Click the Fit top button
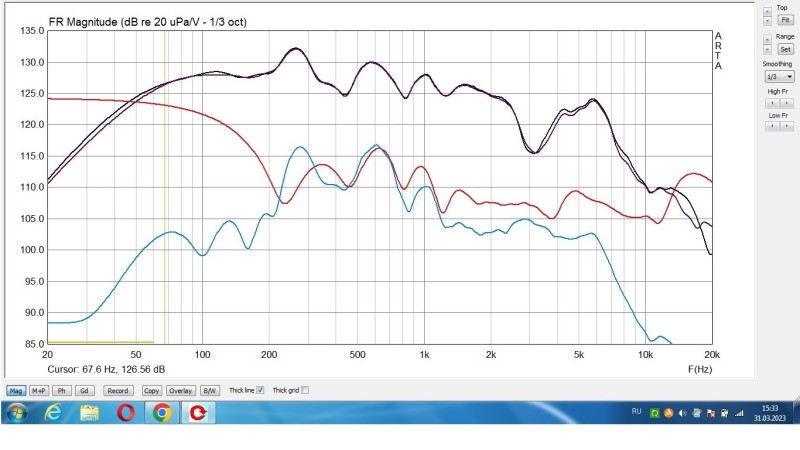This screenshot has height=450, width=800. click(x=785, y=20)
